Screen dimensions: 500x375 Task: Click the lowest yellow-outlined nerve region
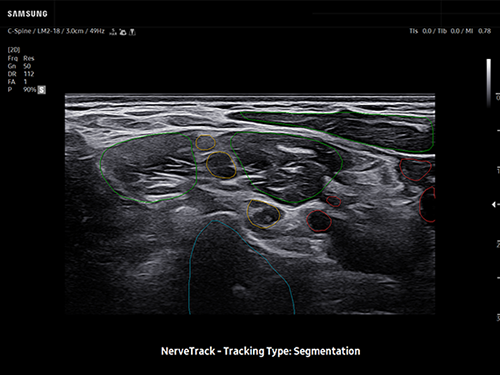click(263, 214)
